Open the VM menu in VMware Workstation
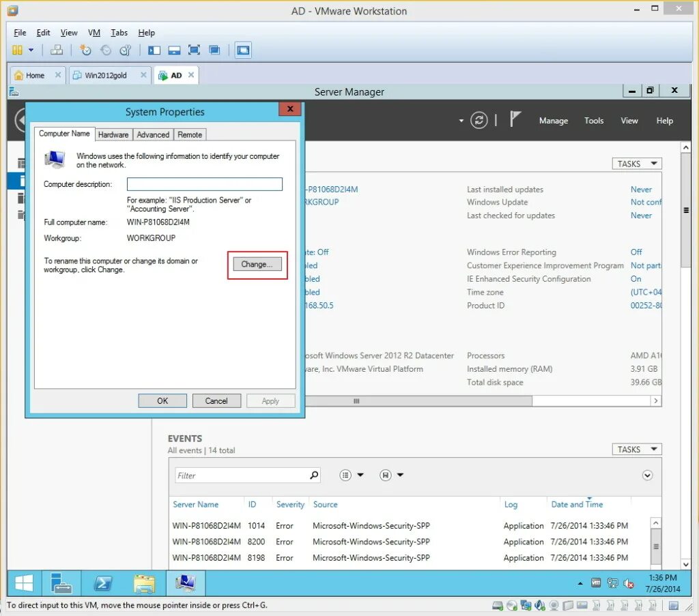This screenshot has height=616, width=699. coord(94,32)
